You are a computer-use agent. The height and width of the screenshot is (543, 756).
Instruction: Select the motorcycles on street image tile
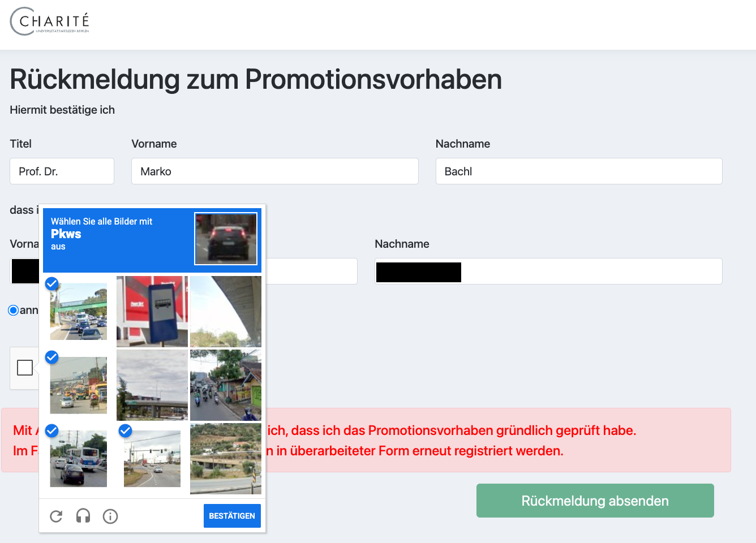point(226,385)
